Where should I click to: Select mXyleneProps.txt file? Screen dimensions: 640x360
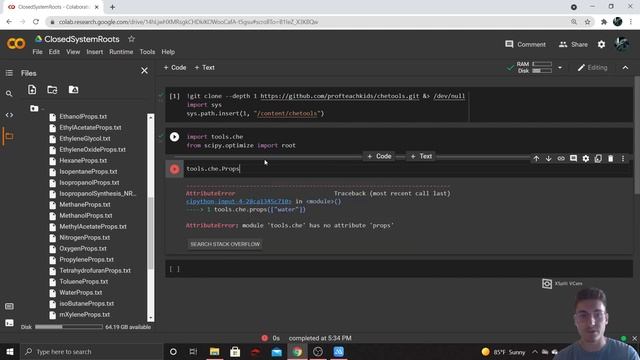click(x=84, y=315)
